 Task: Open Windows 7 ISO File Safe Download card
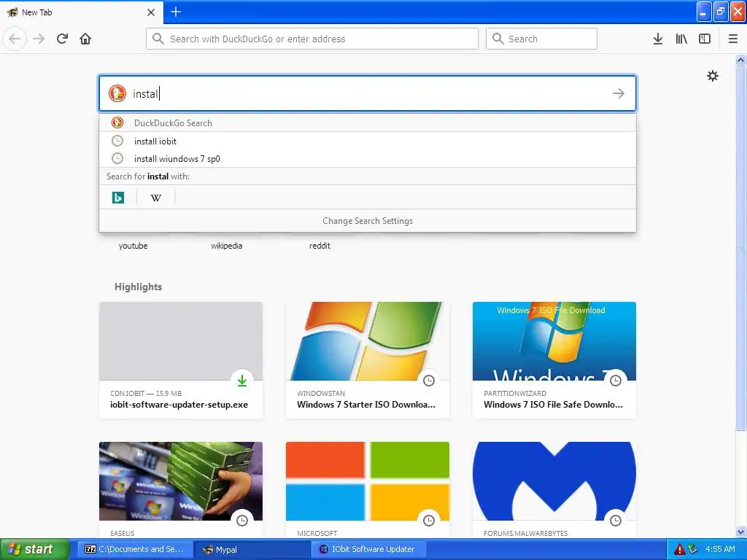click(554, 360)
